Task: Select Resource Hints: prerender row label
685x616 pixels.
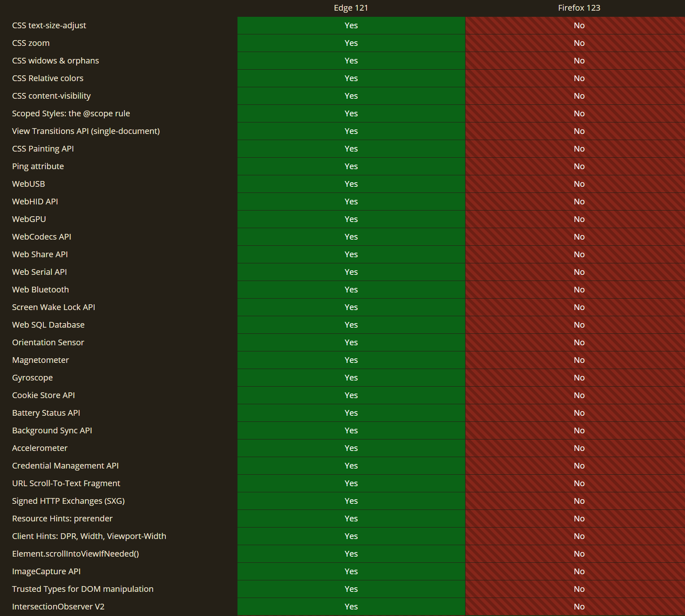Action: (x=62, y=519)
